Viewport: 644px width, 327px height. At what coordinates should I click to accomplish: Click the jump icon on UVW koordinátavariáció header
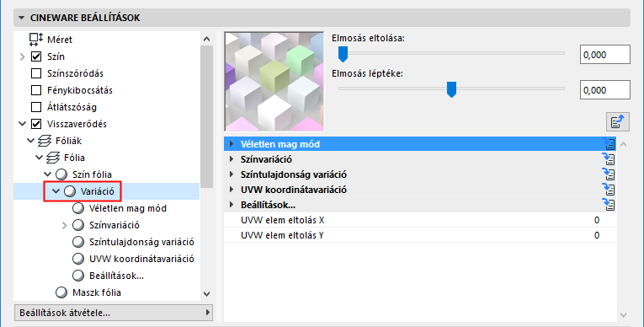[609, 190]
